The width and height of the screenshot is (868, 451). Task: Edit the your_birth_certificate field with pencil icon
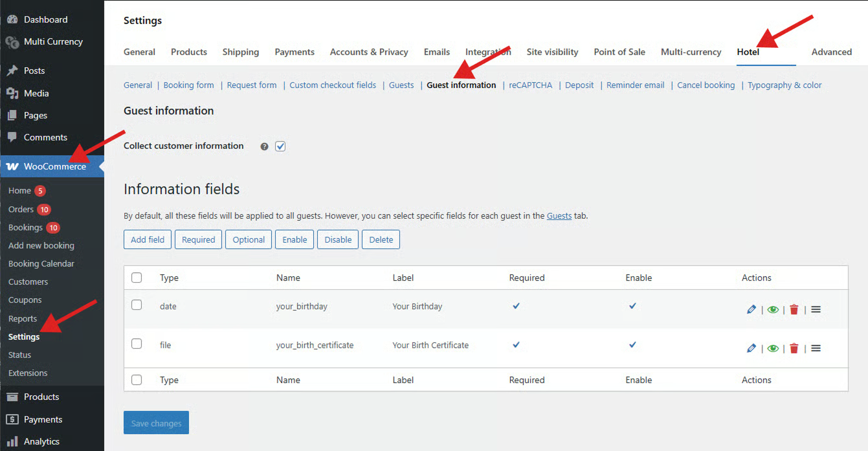point(751,349)
